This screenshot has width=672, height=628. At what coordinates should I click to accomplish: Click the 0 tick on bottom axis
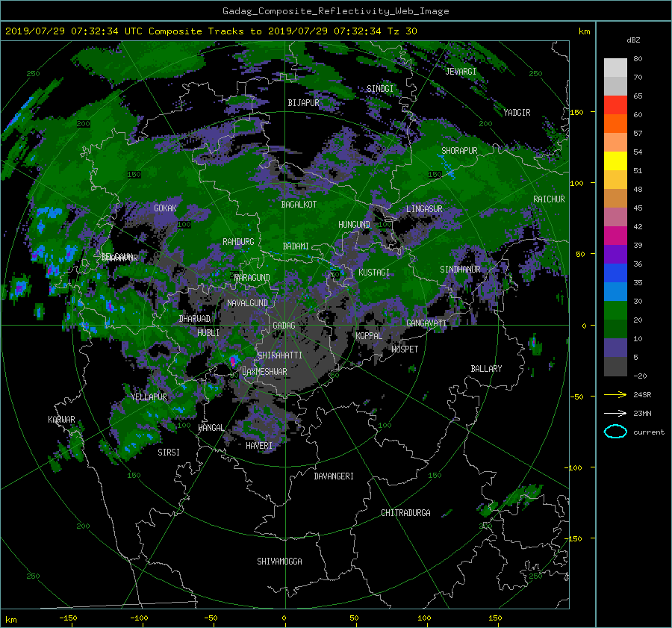(284, 618)
